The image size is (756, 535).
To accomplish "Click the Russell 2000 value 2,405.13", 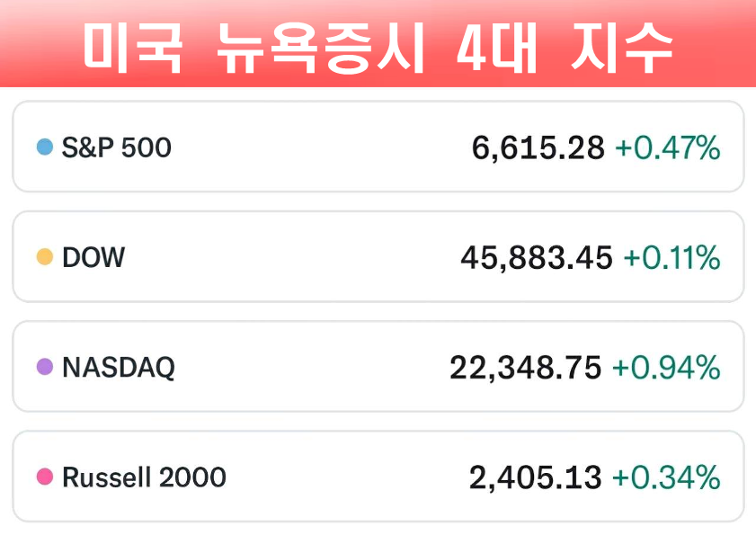I will point(535,477).
